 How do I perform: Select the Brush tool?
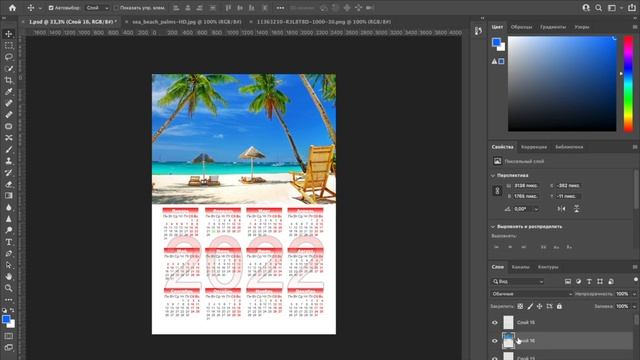9,149
